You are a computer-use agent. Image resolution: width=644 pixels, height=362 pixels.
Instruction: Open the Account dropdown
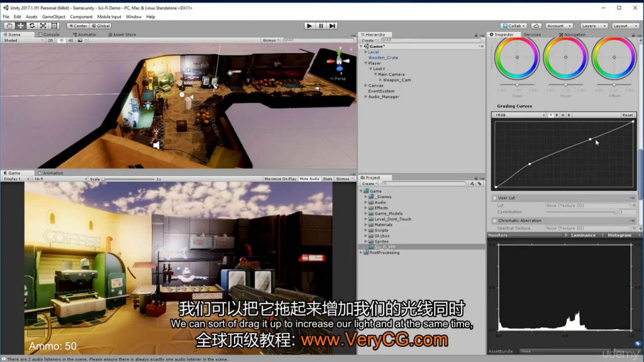click(558, 26)
